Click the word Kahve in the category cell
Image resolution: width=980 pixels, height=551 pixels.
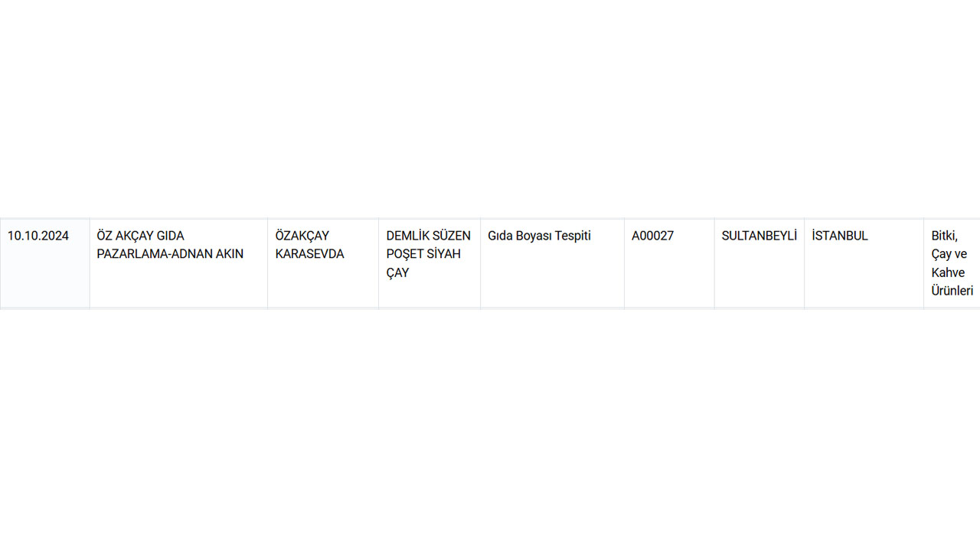coord(948,272)
